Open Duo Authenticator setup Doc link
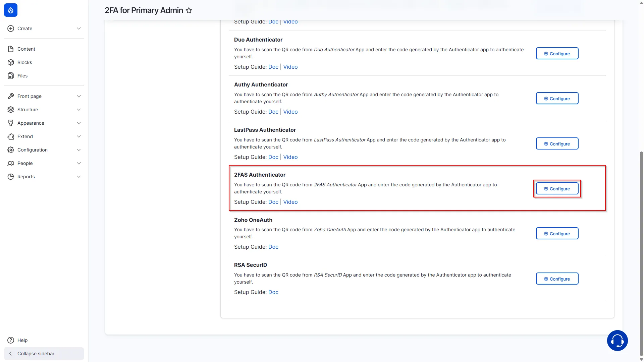 tap(273, 67)
